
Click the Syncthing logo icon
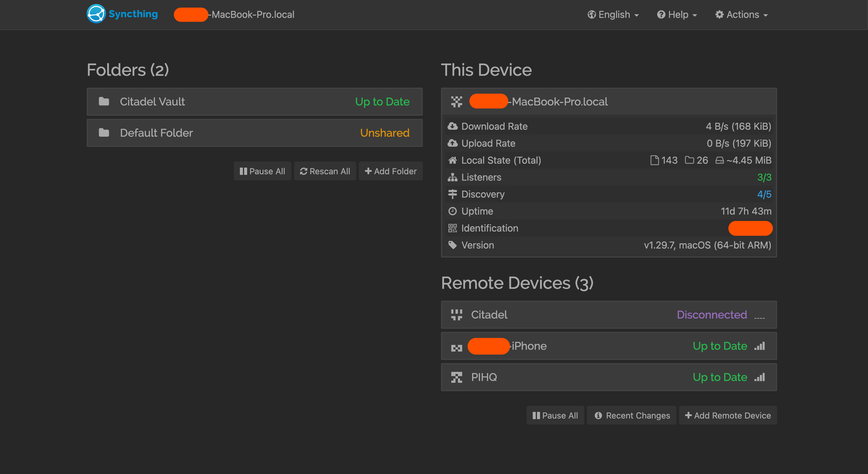pos(96,14)
